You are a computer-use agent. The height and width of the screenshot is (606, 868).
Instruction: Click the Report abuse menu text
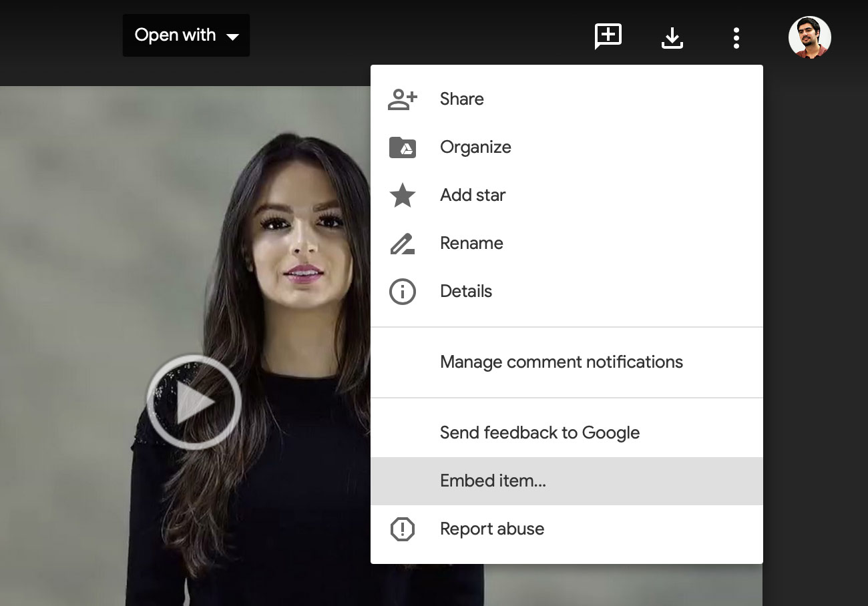(x=492, y=529)
